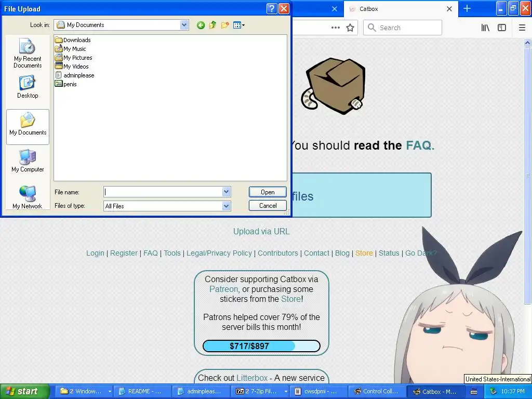
Task: Click the Cancel button
Action: tap(268, 206)
